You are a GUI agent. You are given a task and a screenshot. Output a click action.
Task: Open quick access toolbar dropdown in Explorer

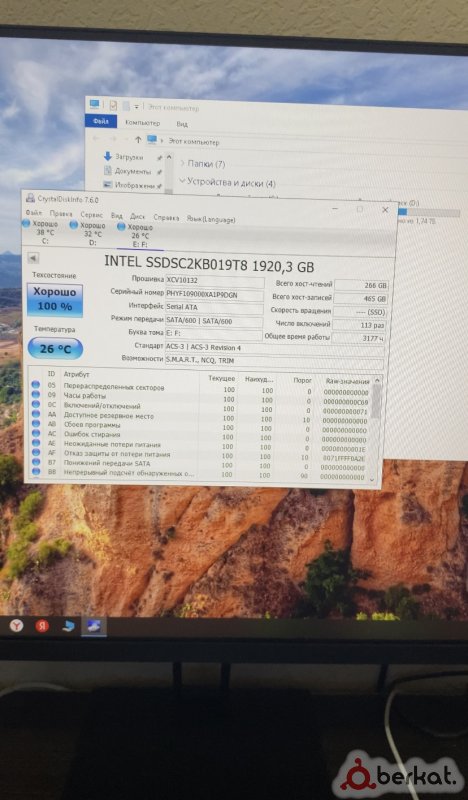[137, 107]
